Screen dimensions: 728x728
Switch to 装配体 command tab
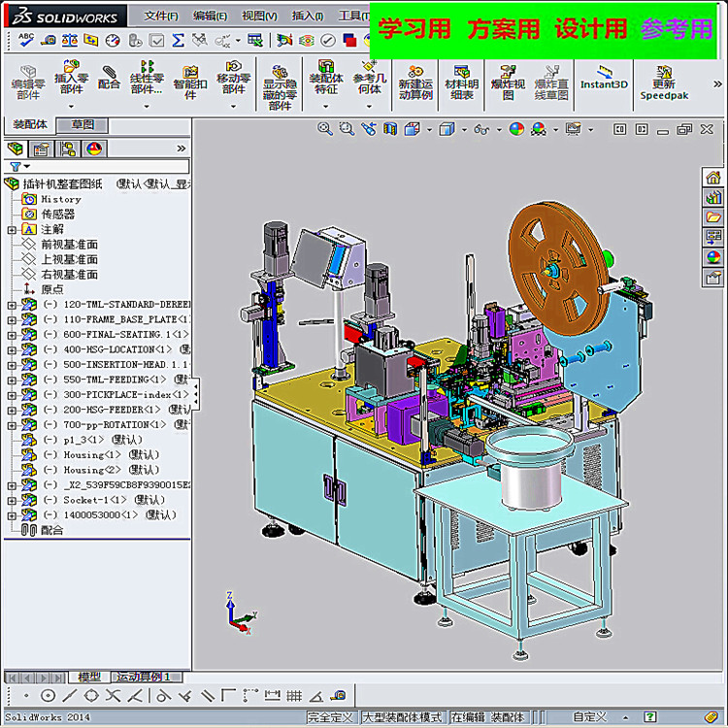click(x=30, y=125)
